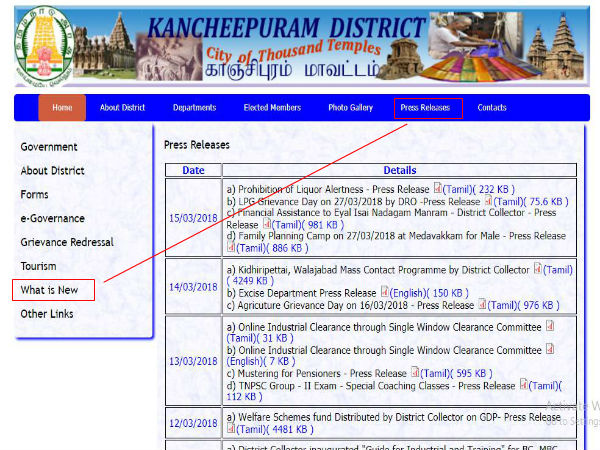Screen dimensions: 600x450
Task: Click the shore temple image in banner
Action: 556,46
